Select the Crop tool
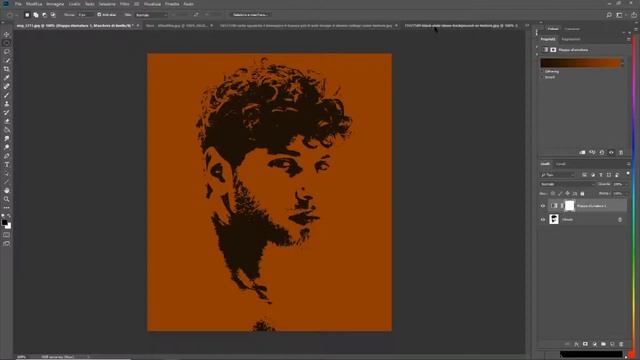The image size is (640, 360). (7, 69)
